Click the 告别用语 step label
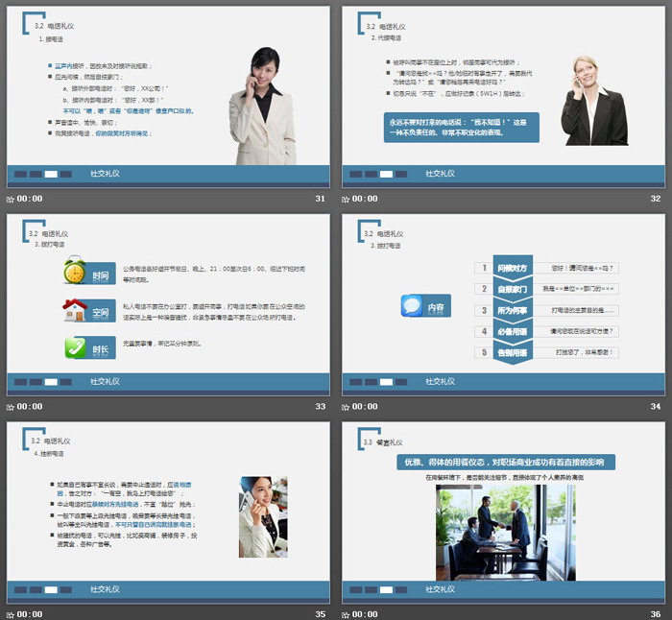672x620 pixels. [x=514, y=353]
